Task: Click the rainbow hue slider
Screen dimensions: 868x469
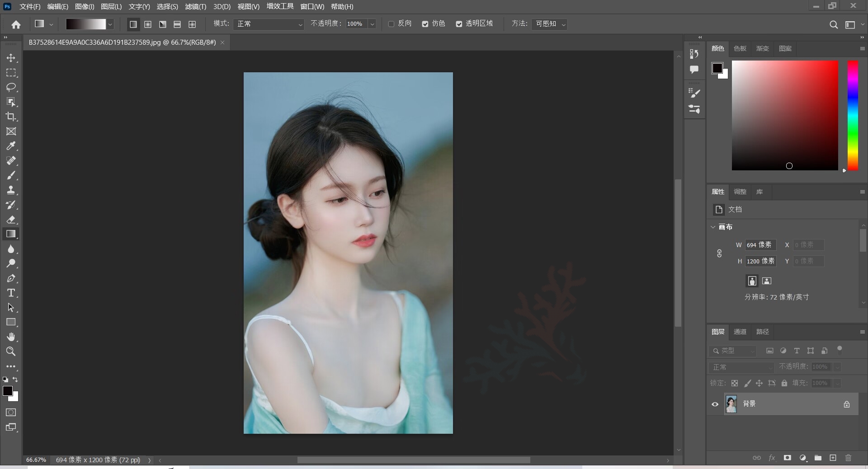Action: click(x=853, y=116)
